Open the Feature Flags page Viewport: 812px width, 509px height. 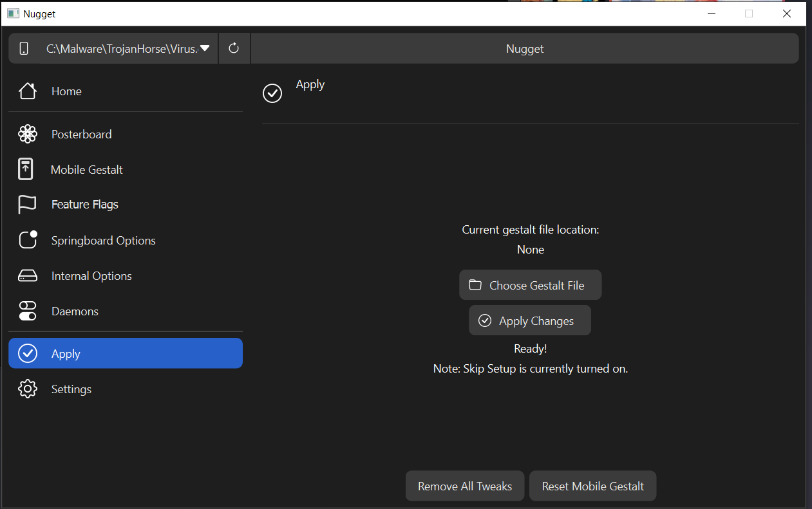(126, 205)
